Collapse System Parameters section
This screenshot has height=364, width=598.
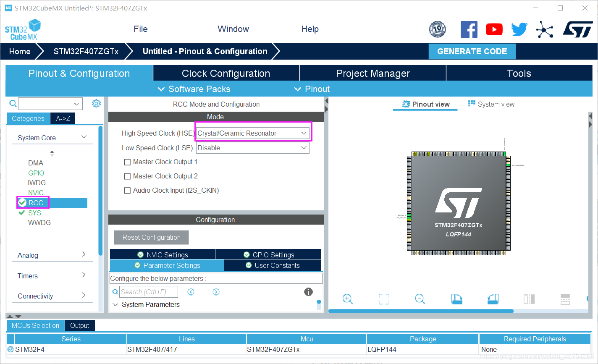(x=115, y=305)
